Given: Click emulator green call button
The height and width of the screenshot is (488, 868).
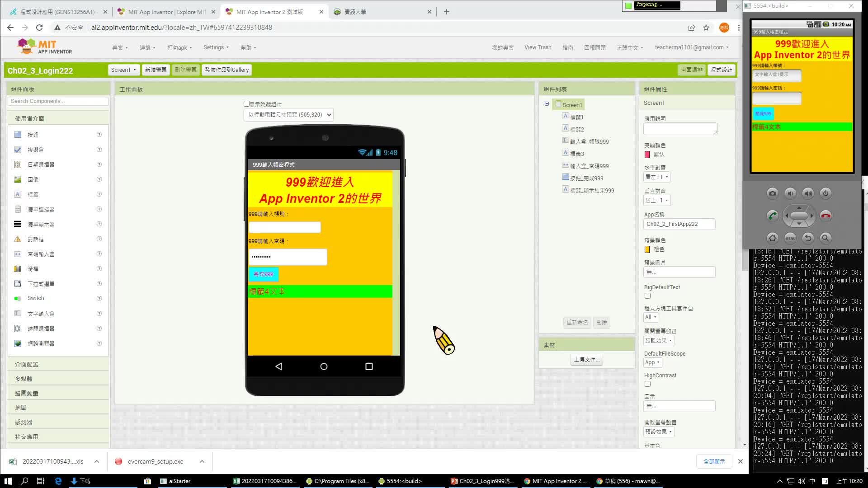Looking at the screenshot, I should pyautogui.click(x=773, y=216).
